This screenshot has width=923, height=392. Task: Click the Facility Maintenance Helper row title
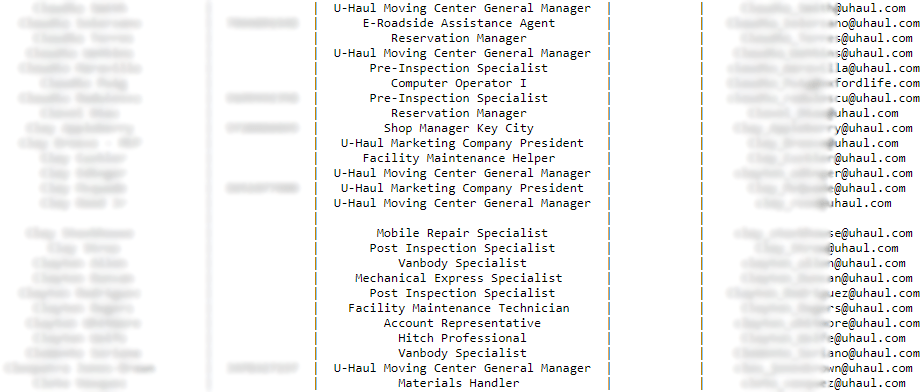pyautogui.click(x=459, y=158)
